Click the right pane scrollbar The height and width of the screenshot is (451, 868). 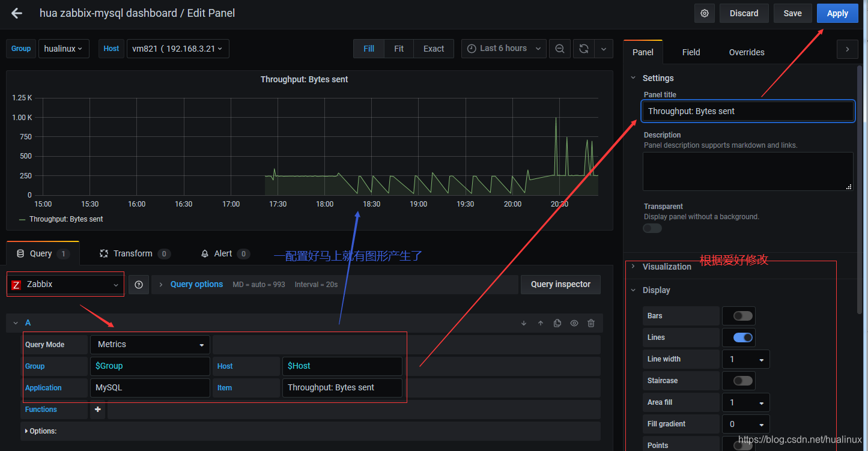pyautogui.click(x=860, y=189)
